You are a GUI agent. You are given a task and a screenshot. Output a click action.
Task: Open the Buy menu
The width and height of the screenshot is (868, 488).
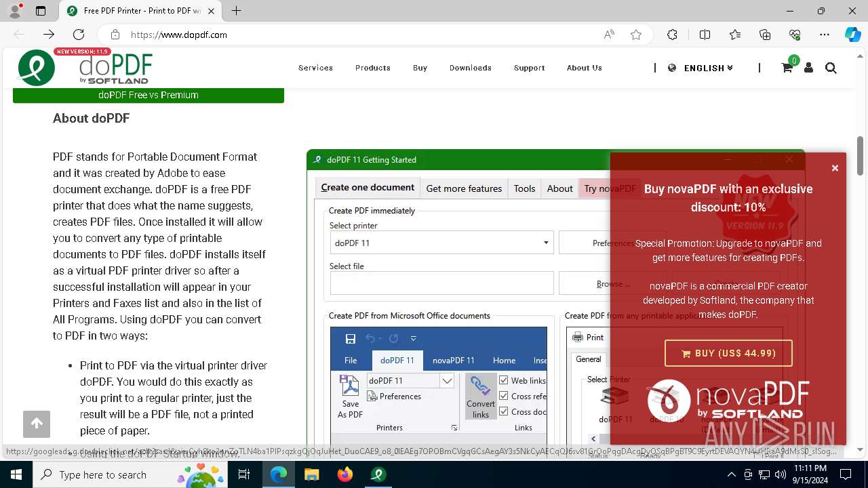pyautogui.click(x=420, y=68)
